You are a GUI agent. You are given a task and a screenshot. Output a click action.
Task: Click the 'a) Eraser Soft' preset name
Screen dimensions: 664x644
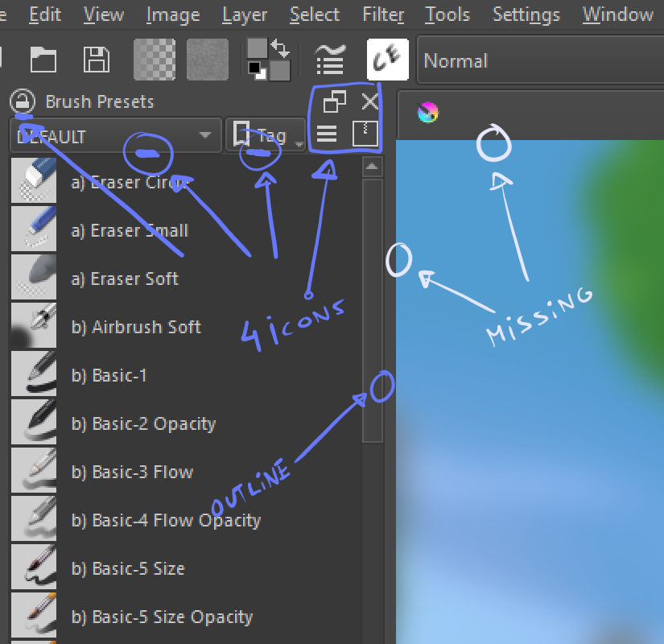coord(125,279)
